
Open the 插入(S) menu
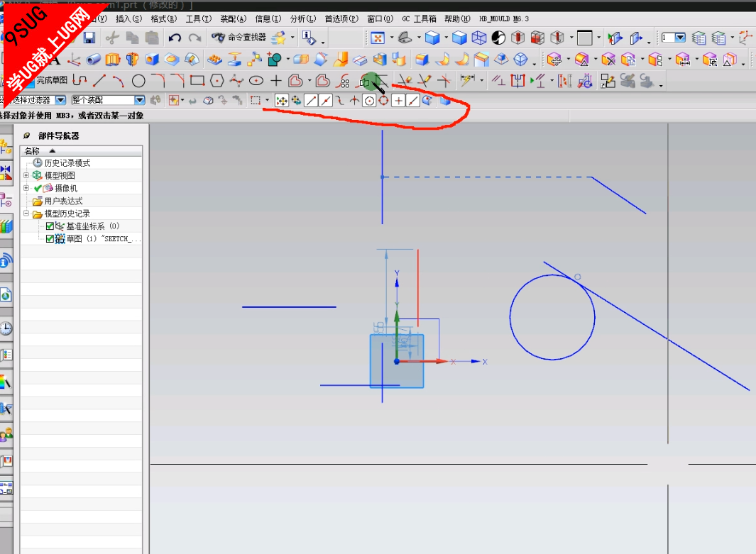pos(128,18)
